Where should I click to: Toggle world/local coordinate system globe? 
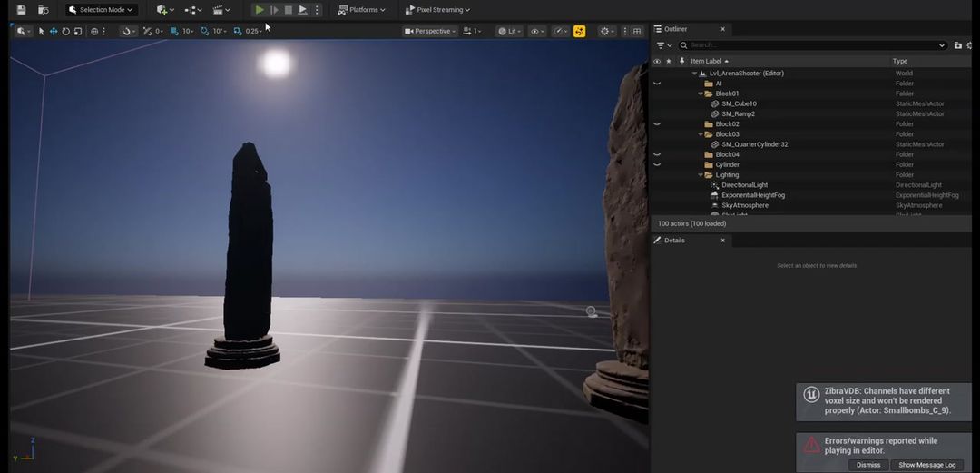pos(94,31)
